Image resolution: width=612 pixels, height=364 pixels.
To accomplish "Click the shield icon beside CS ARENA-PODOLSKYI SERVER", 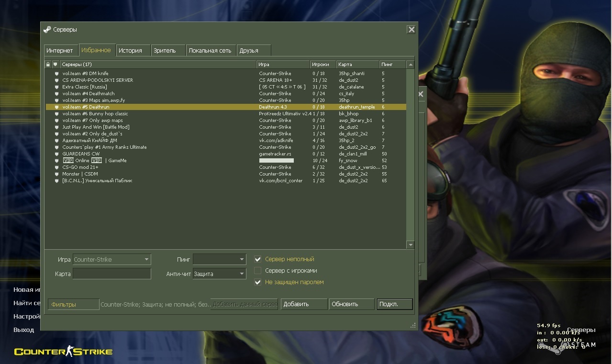I will 56,80.
